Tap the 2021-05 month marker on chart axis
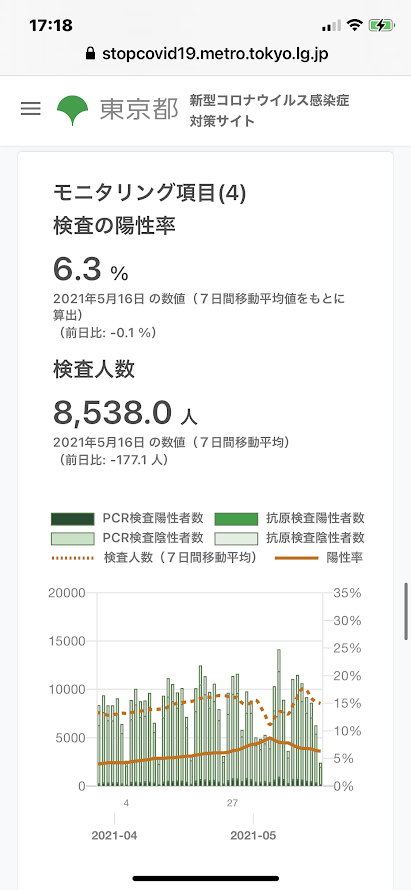The height and width of the screenshot is (890, 411). pos(253,836)
